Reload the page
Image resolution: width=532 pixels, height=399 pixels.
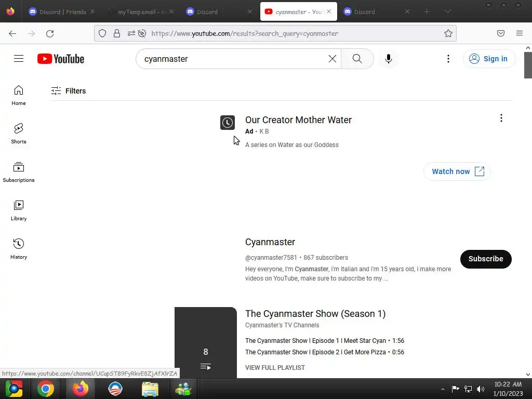(x=50, y=33)
